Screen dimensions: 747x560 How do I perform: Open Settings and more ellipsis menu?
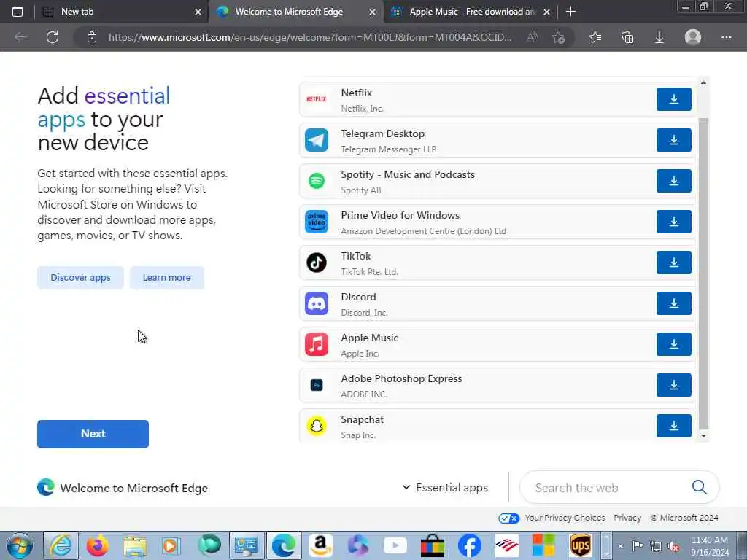click(726, 37)
